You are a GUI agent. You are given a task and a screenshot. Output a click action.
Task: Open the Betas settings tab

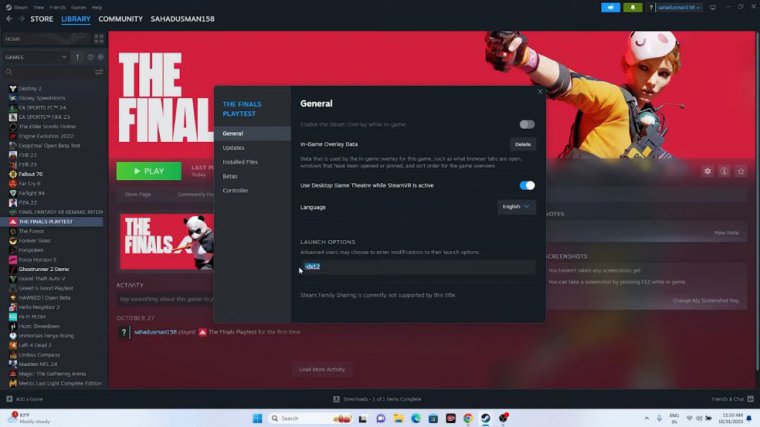(230, 176)
